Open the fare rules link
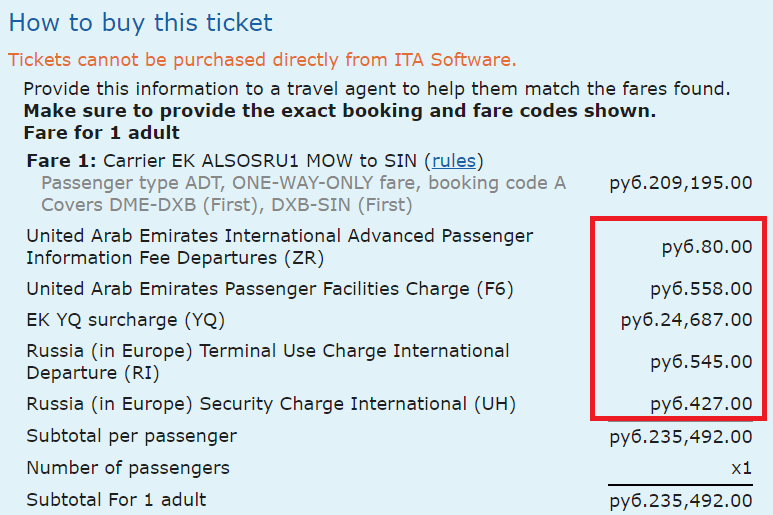773x515 pixels. [x=456, y=161]
